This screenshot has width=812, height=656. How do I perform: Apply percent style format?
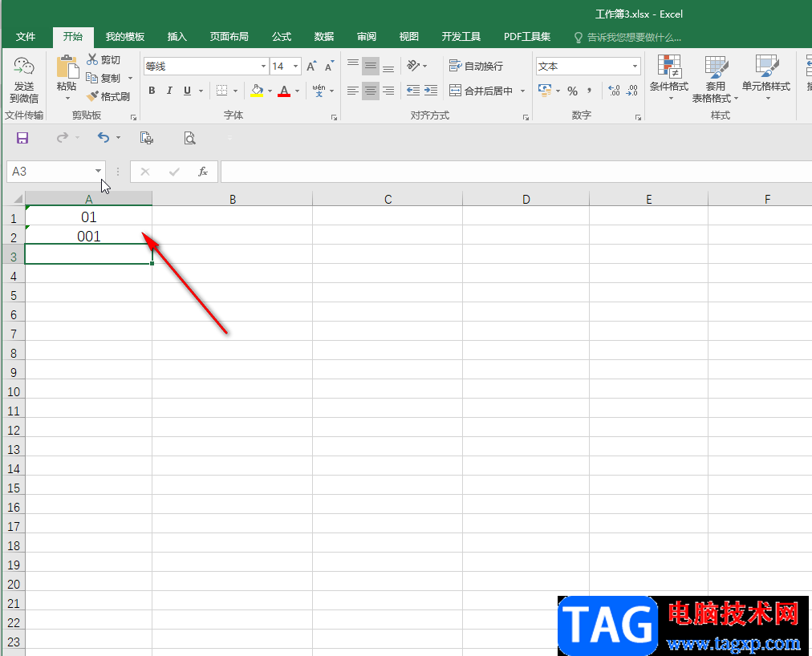coord(572,91)
